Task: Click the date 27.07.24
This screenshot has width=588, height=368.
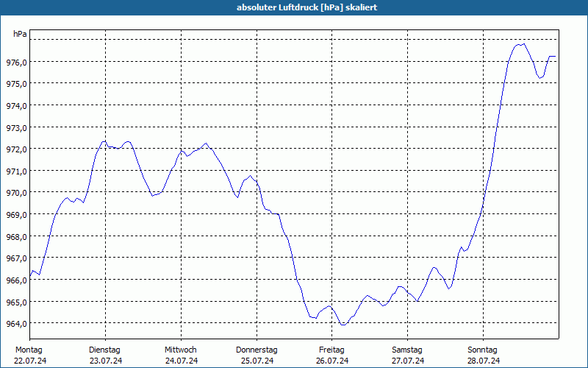Action: 408,361
